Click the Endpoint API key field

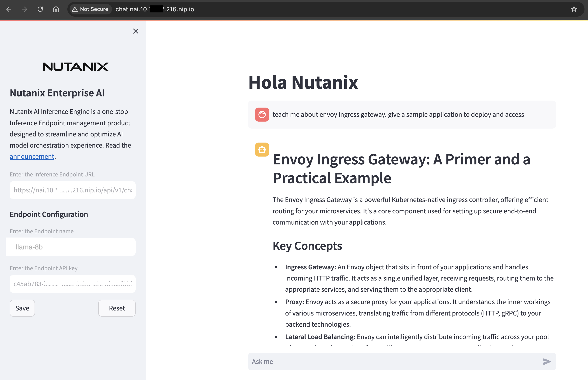[x=73, y=284]
